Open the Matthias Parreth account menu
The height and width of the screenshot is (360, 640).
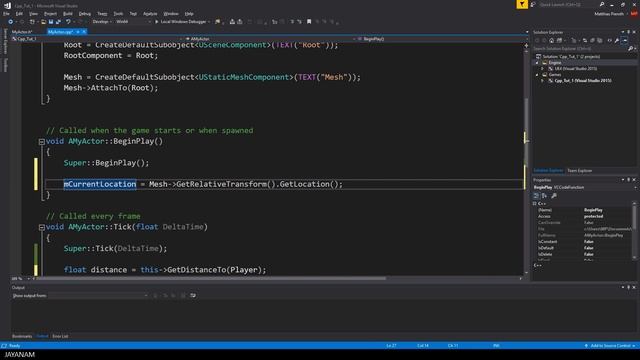click(x=610, y=14)
